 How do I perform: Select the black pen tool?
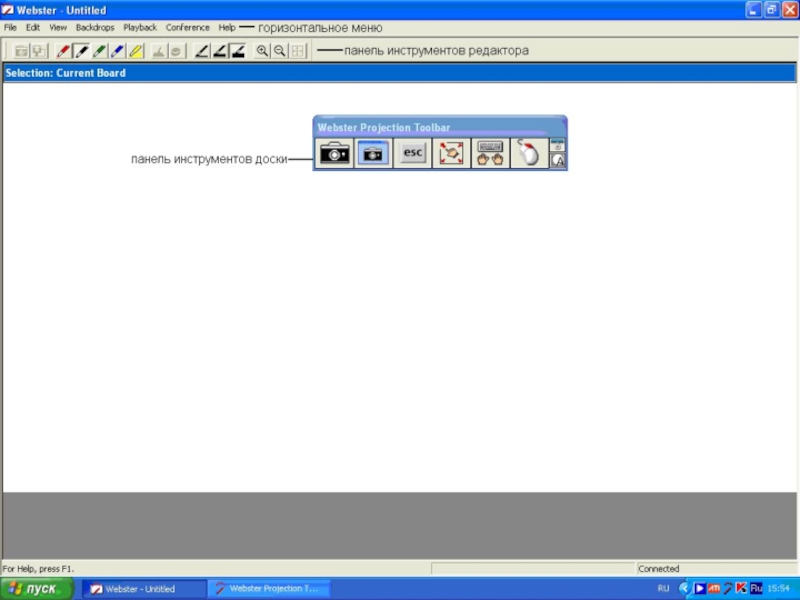82,51
